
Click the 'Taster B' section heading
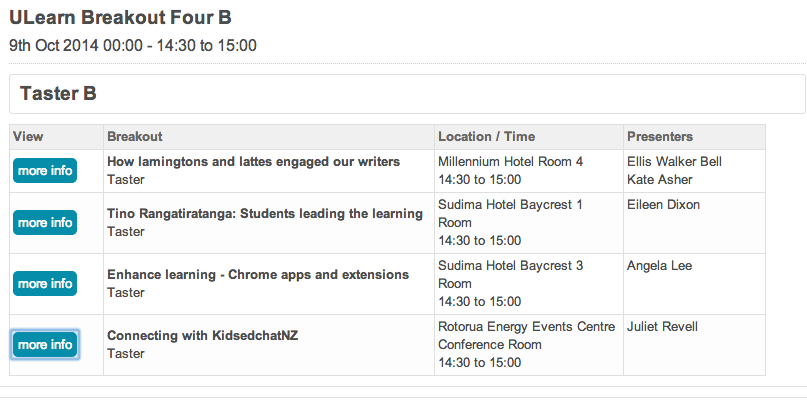point(58,94)
